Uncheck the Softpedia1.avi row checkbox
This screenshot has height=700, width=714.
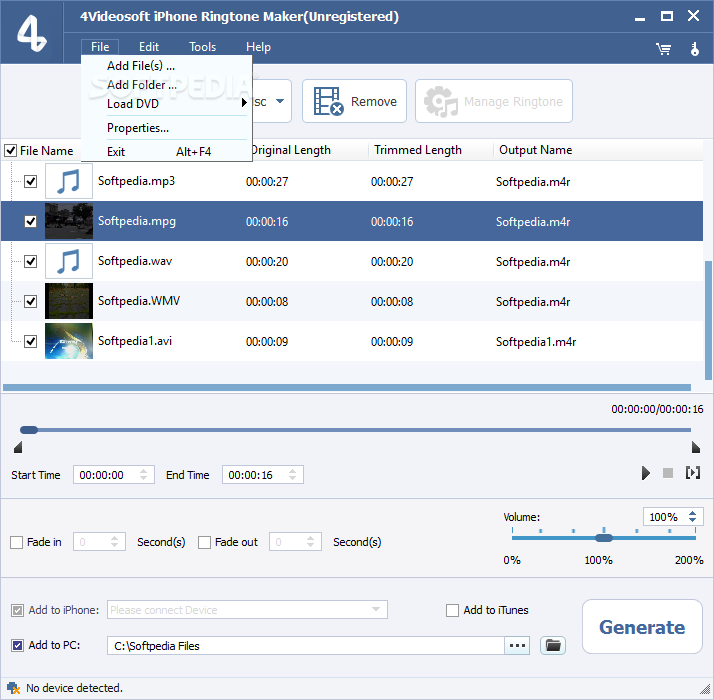point(31,341)
